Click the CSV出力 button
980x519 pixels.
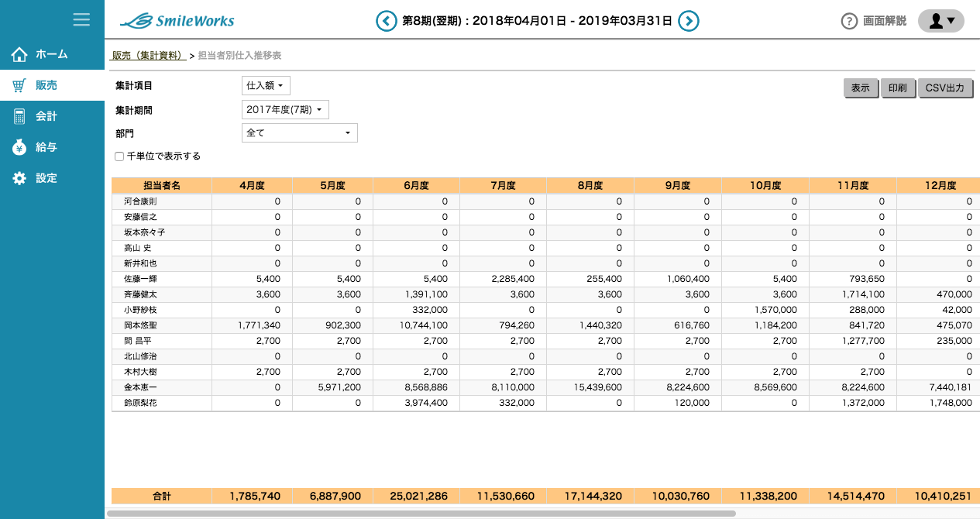click(946, 88)
